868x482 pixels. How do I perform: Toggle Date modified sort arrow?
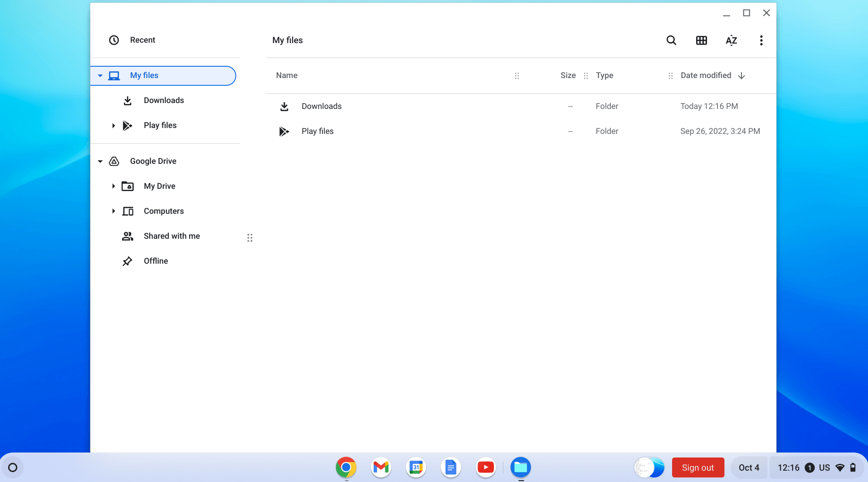click(x=741, y=75)
